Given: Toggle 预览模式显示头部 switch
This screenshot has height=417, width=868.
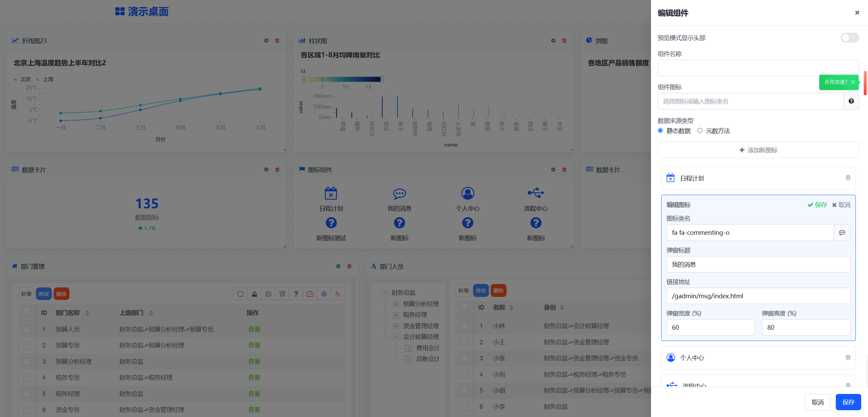Looking at the screenshot, I should point(849,38).
